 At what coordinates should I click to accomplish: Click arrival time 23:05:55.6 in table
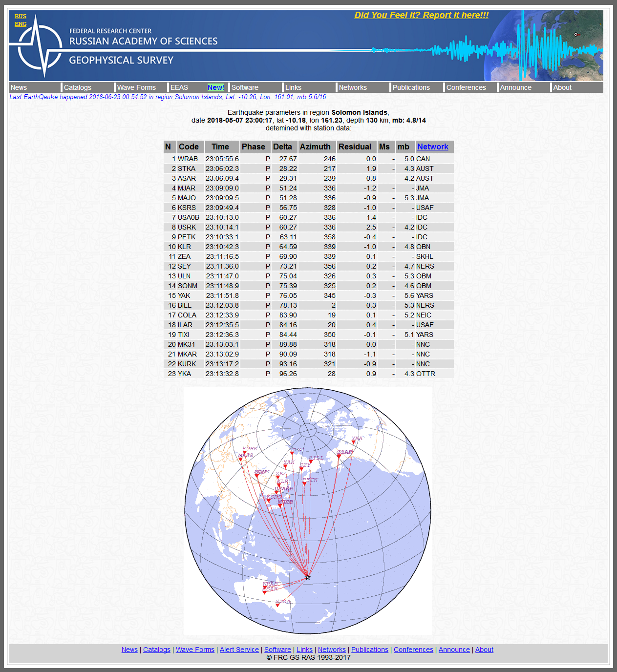point(222,159)
